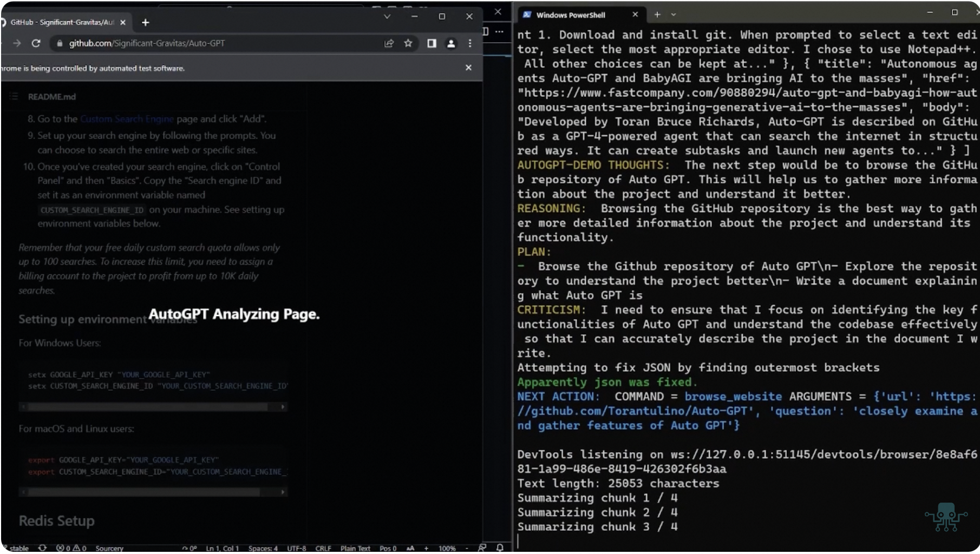Open the share page icon in address bar
This screenshot has width=980, height=554.
(389, 43)
